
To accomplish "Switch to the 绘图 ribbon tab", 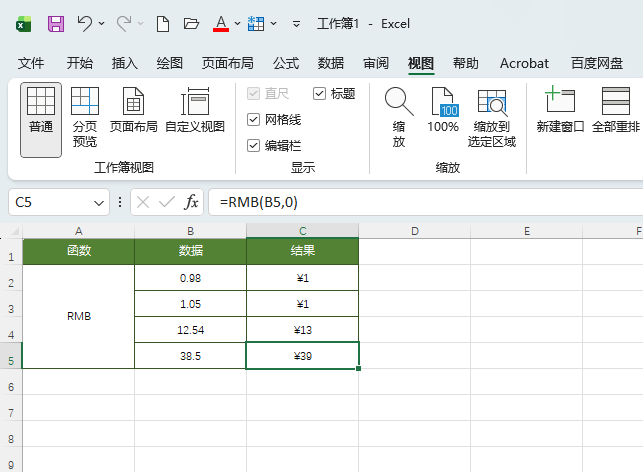I will pyautogui.click(x=169, y=63).
